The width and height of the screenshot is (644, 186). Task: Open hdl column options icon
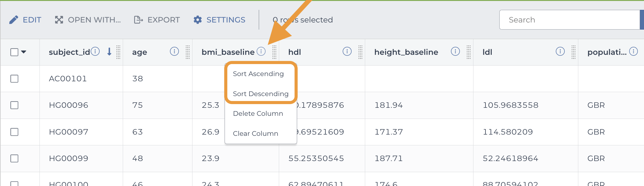pos(347,51)
